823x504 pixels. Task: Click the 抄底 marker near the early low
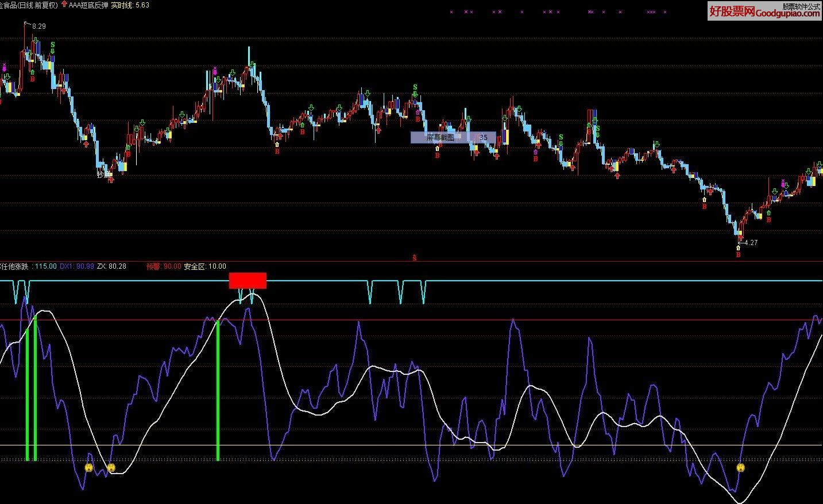coord(103,175)
